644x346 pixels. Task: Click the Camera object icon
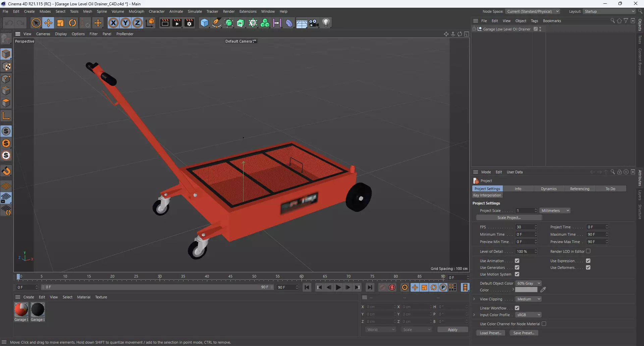coord(314,23)
